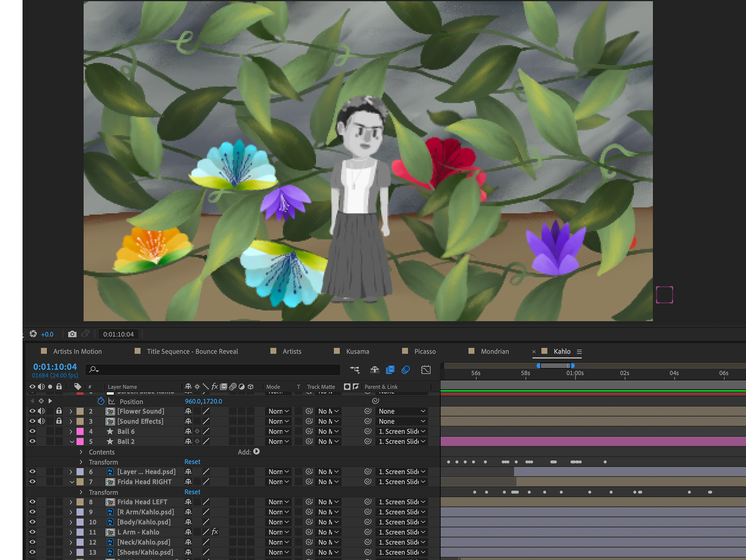Toggle the frame blending enable icon
Screen dimensions: 746x560
390,370
